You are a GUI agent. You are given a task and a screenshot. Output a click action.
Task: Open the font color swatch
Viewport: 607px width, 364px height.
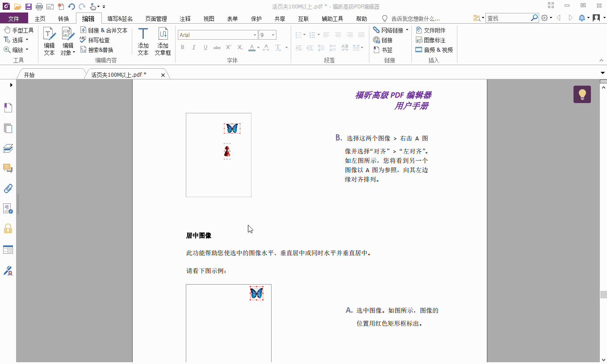(x=251, y=47)
